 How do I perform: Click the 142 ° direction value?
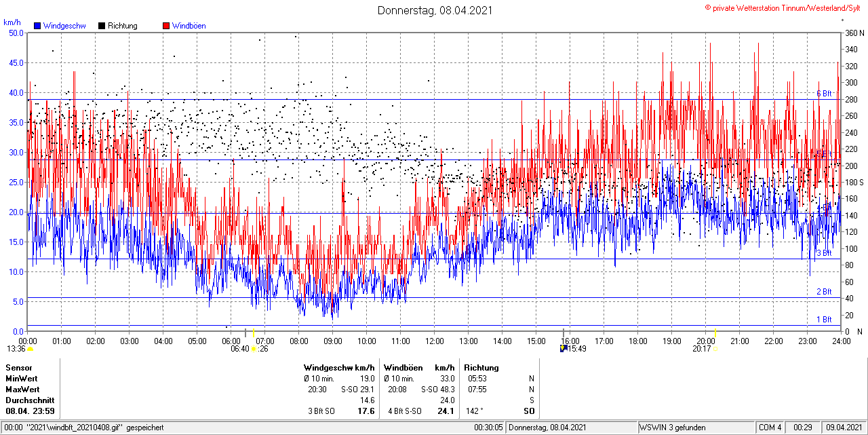click(x=475, y=411)
